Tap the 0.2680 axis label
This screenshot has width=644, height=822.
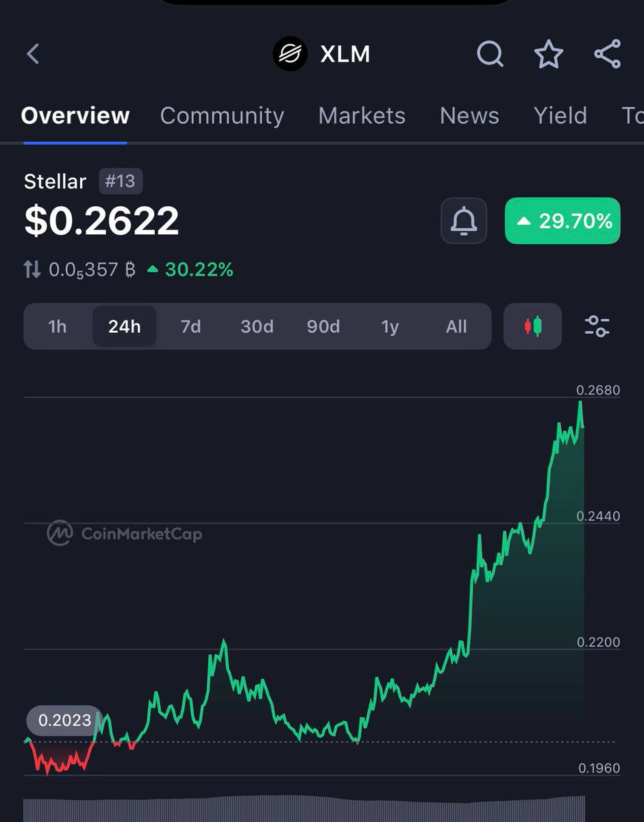598,390
